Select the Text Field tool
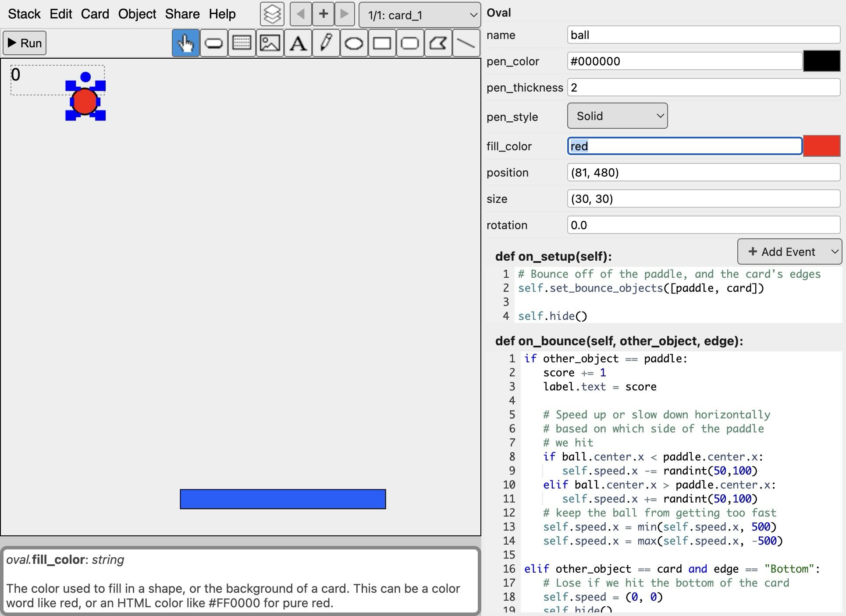 (x=242, y=42)
